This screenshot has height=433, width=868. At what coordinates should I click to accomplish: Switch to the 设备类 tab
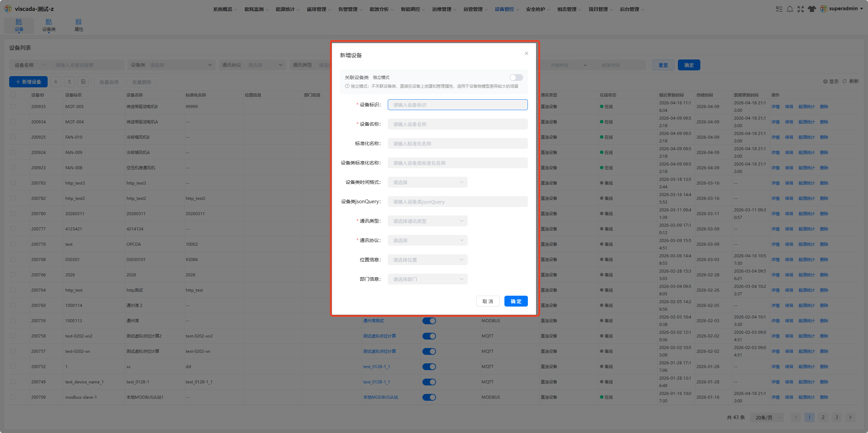point(49,25)
